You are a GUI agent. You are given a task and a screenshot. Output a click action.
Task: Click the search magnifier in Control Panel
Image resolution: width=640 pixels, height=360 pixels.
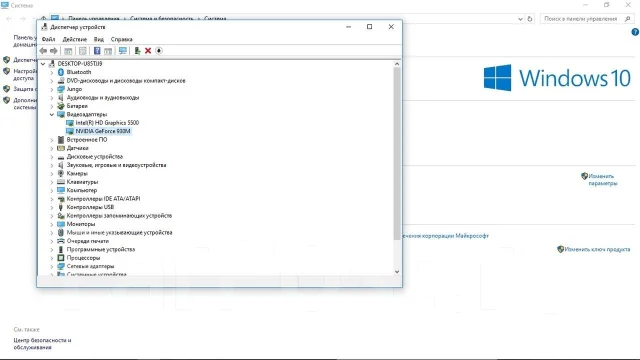tap(628, 19)
